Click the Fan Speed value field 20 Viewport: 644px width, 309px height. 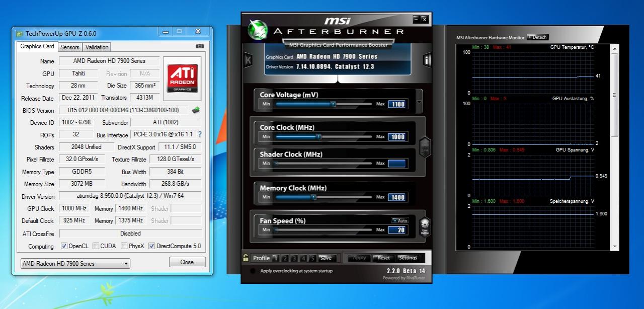tap(397, 230)
